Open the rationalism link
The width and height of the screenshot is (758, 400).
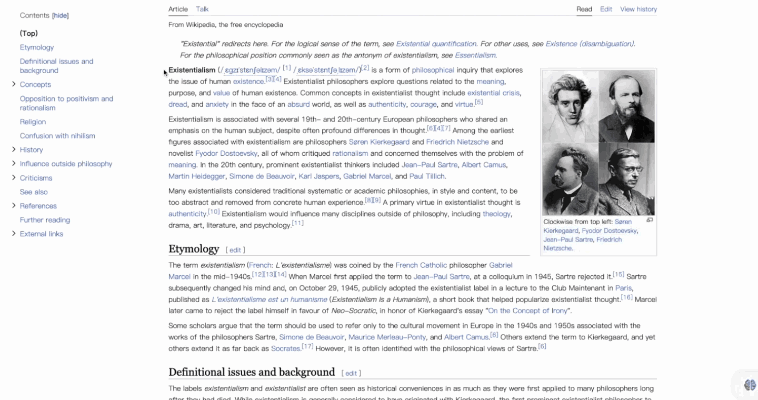pyautogui.click(x=350, y=154)
